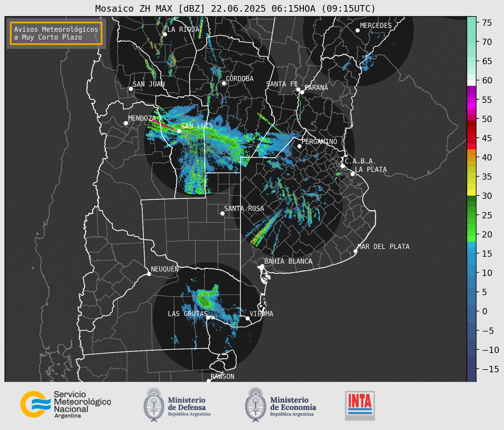504x430 pixels.
Task: Select the La Plata city marker
Action: 353,174
